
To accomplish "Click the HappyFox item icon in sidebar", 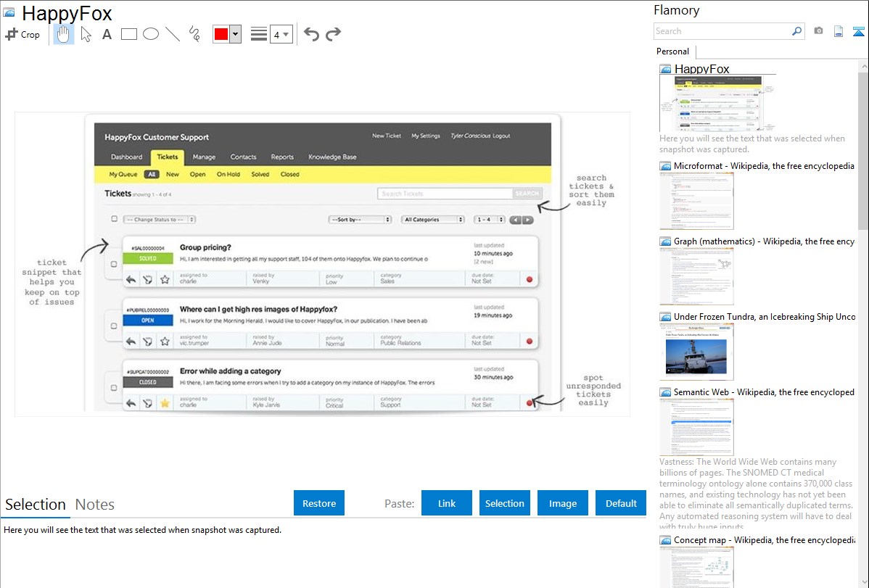I will pos(665,70).
